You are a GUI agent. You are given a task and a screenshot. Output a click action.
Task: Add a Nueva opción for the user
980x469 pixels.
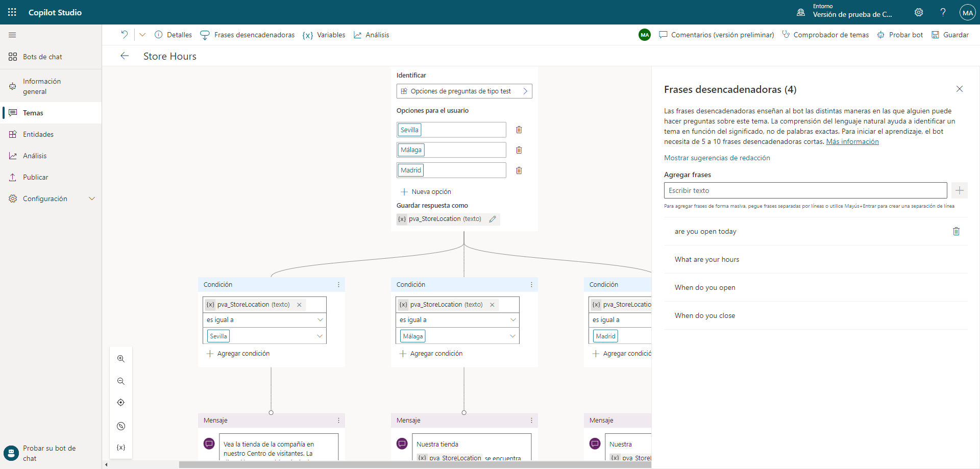tap(426, 192)
